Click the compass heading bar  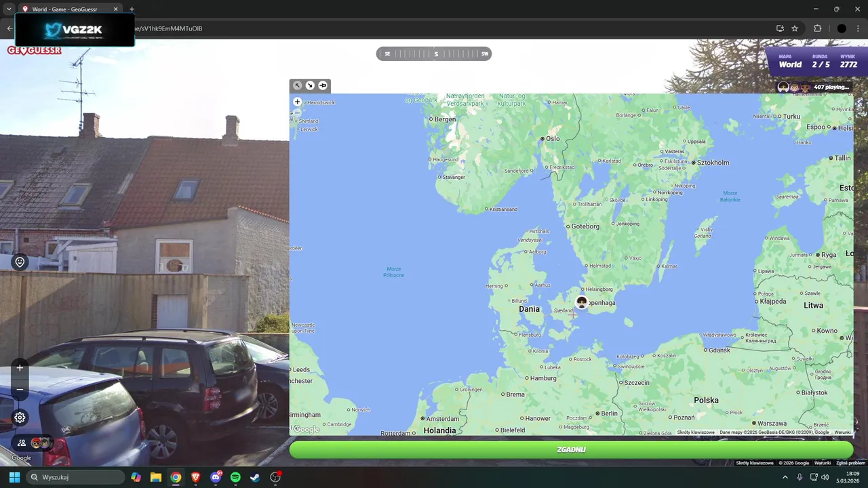[434, 54]
